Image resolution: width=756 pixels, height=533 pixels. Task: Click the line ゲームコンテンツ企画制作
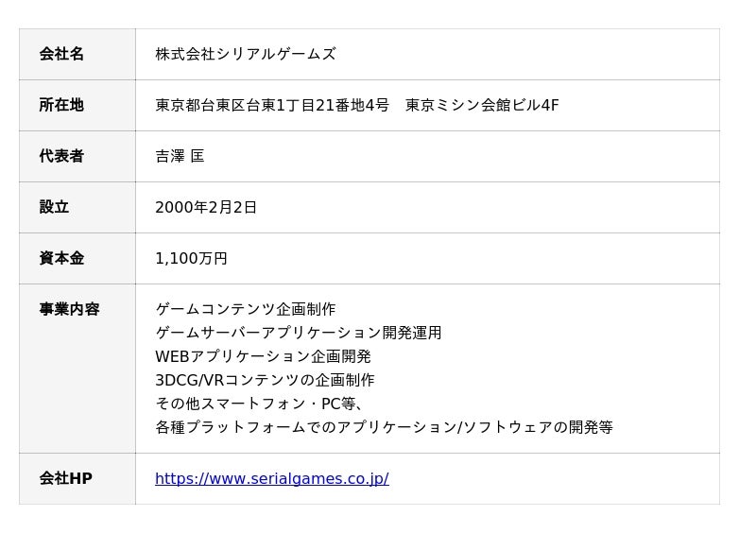(245, 309)
